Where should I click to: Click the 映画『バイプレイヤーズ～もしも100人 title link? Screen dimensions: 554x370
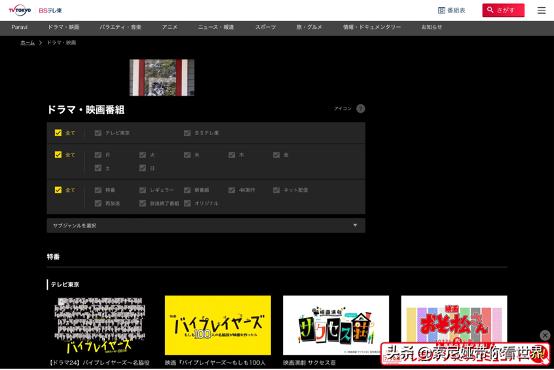[215, 363]
